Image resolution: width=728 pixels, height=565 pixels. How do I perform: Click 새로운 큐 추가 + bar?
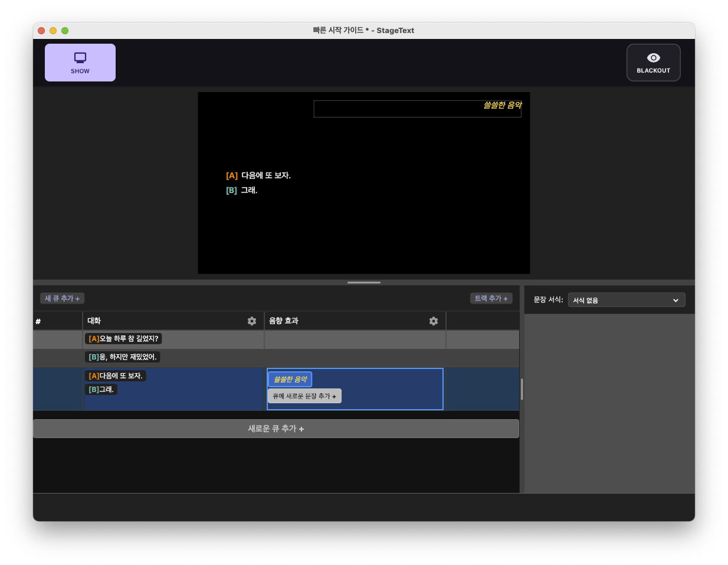(276, 429)
